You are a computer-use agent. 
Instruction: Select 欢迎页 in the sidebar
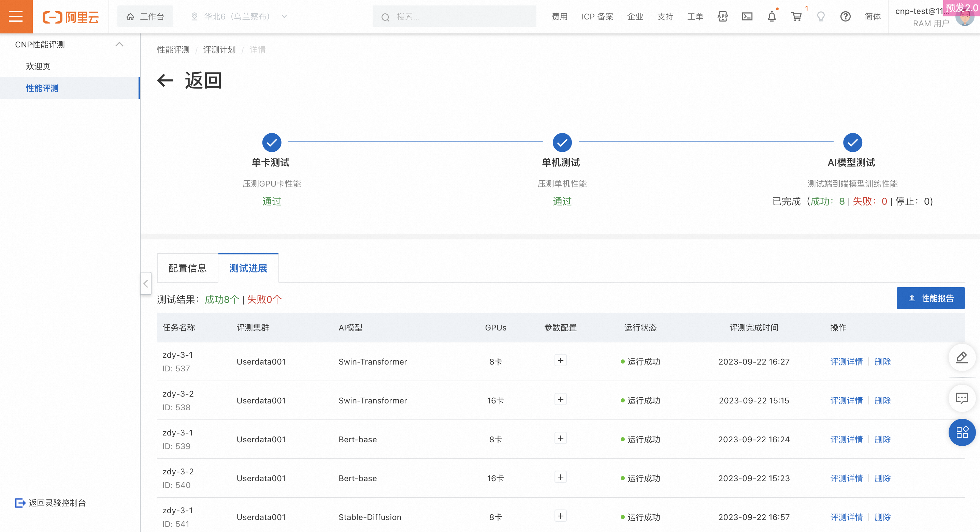pos(38,66)
